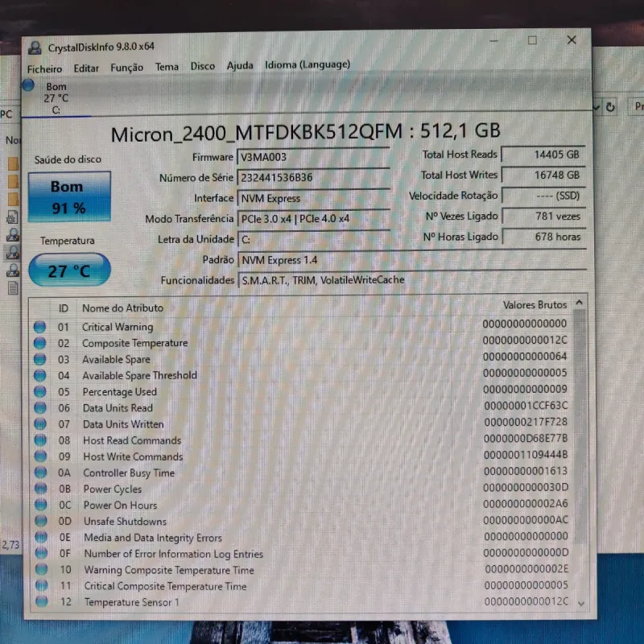Viewport: 644px width, 644px height.
Task: Click the Letra da Unidade field C:
Action: (314, 239)
